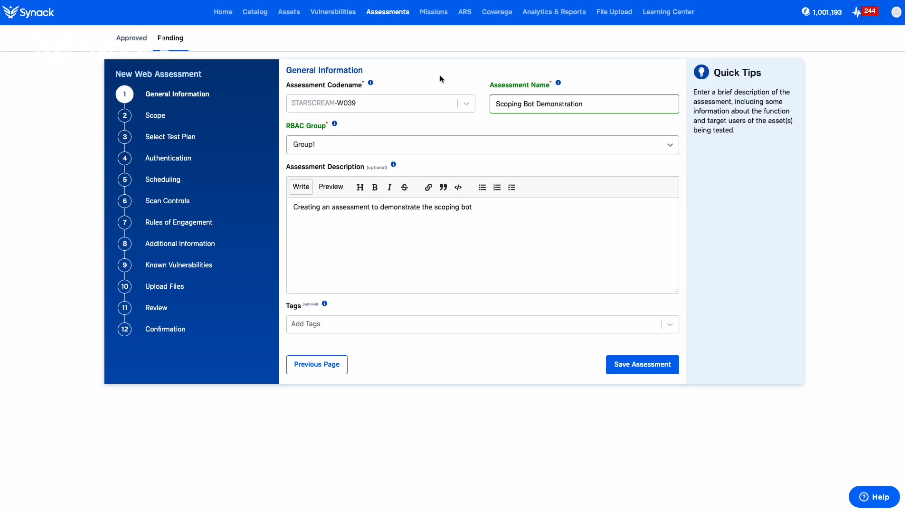Open the Coverage menu

pos(497,12)
